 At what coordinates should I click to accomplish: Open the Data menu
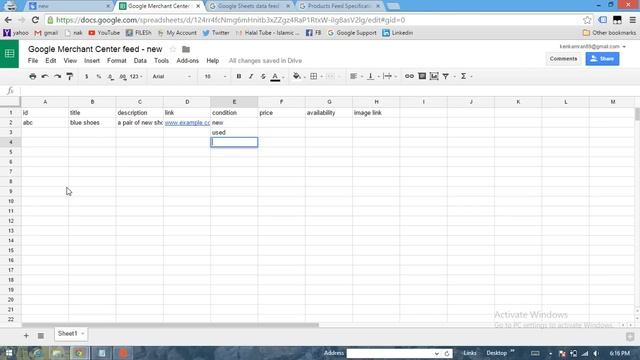(x=140, y=61)
